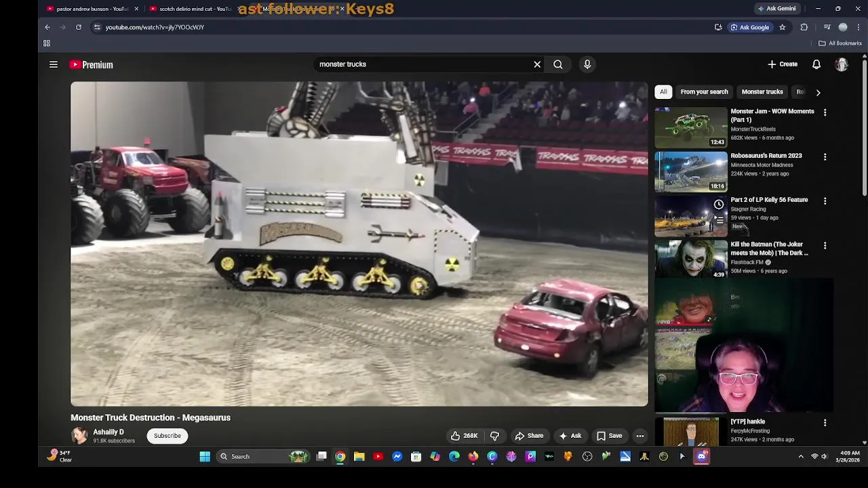Click Ask Gemini in browser title bar
The image size is (868, 488).
pyautogui.click(x=776, y=9)
